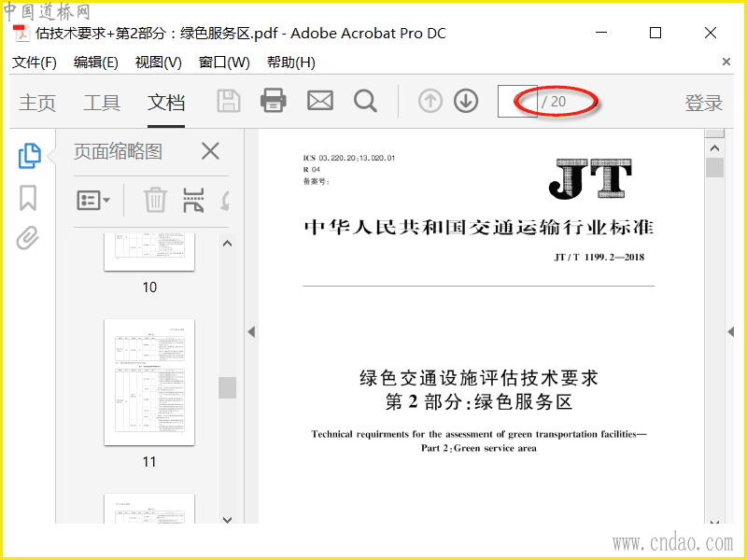Close the page thumbnails panel
This screenshot has height=560, width=747.
[x=210, y=151]
